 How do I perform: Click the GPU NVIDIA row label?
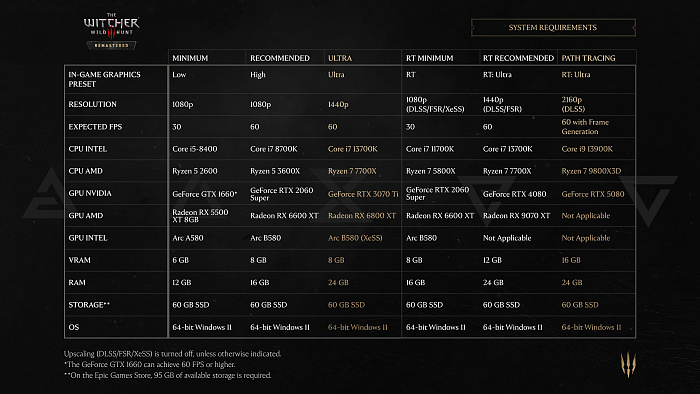point(90,193)
